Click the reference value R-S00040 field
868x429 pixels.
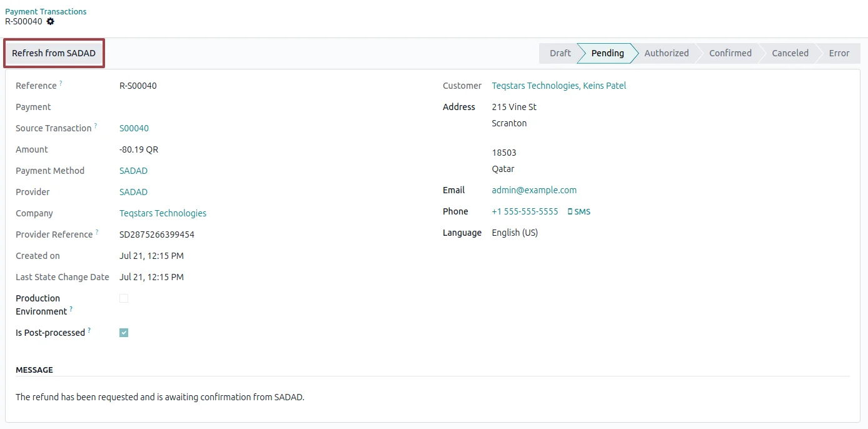138,86
